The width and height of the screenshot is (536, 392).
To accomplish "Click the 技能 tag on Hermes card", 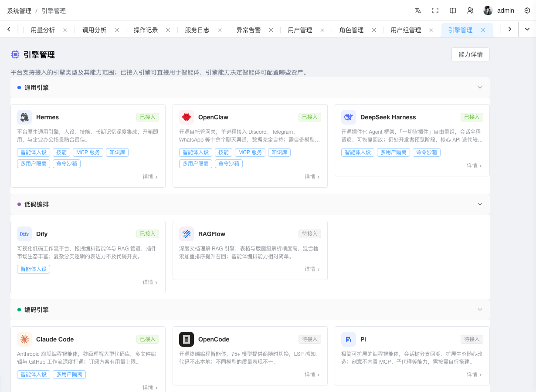I will (61, 152).
